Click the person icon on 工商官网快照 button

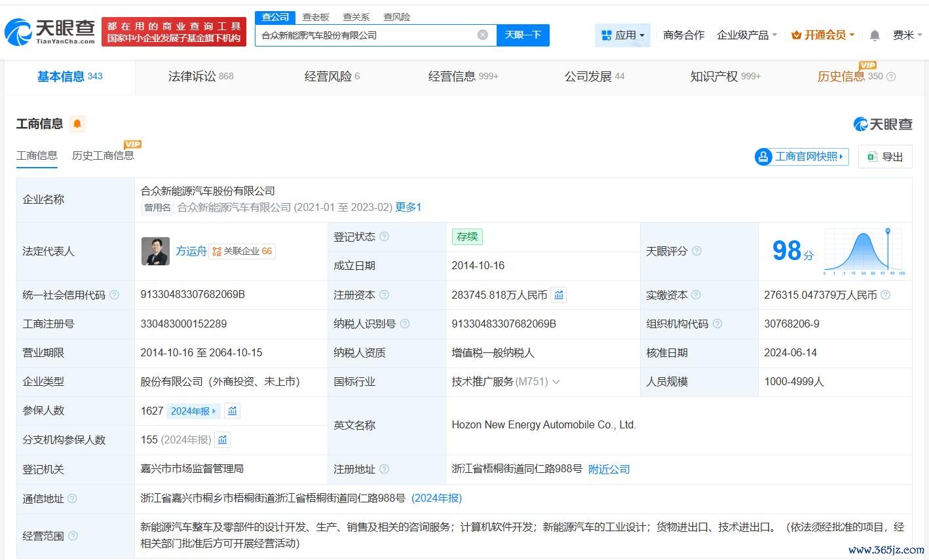[x=763, y=157]
